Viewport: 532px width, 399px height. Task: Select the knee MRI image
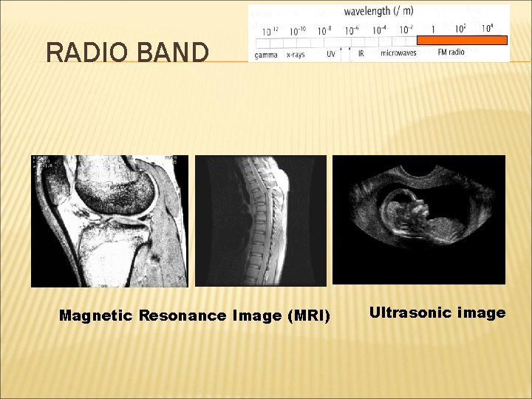tap(109, 221)
